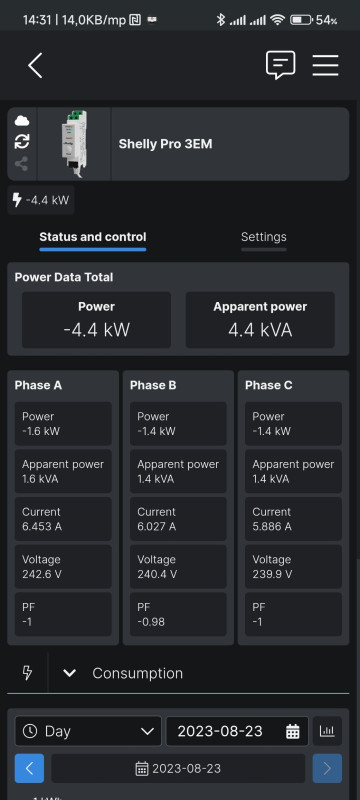The width and height of the screenshot is (360, 800).
Task: Go to next day with right arrow
Action: tap(327, 768)
